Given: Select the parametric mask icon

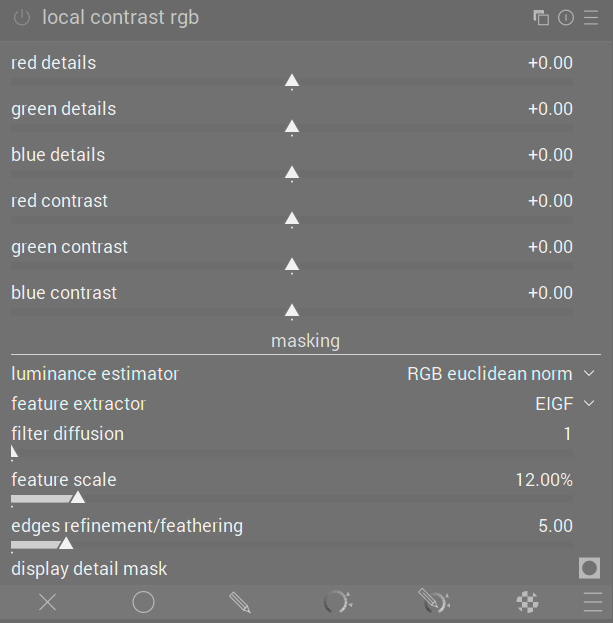Looking at the screenshot, I should tap(337, 602).
